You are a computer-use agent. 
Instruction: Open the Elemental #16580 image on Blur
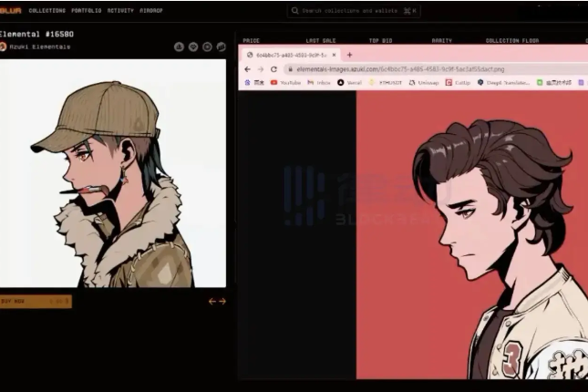[x=113, y=173]
